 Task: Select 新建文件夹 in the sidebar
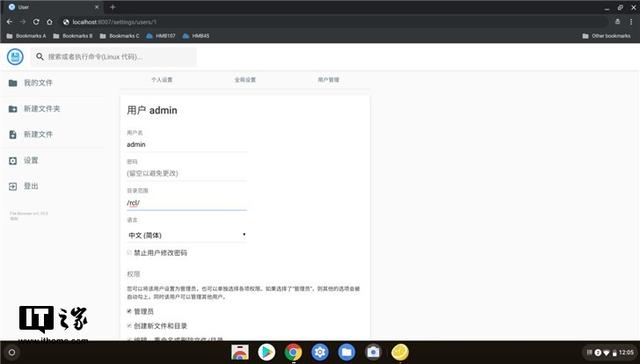[x=42, y=109]
